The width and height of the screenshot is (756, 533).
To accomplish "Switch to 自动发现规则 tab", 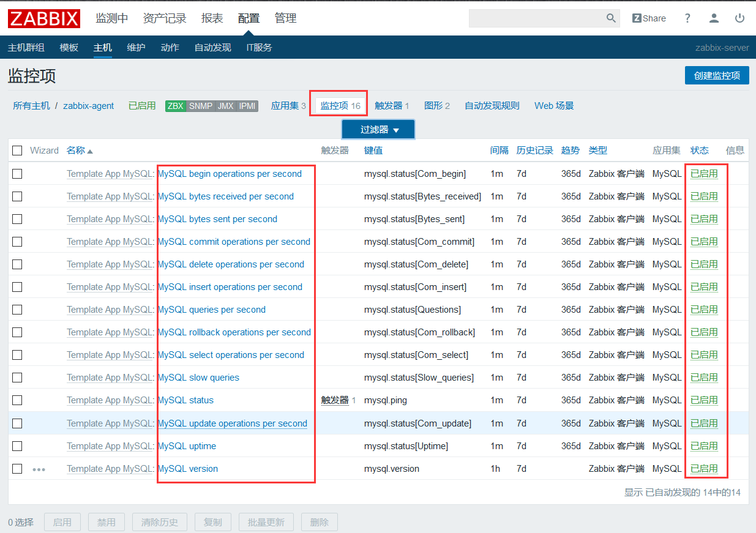I will (492, 106).
